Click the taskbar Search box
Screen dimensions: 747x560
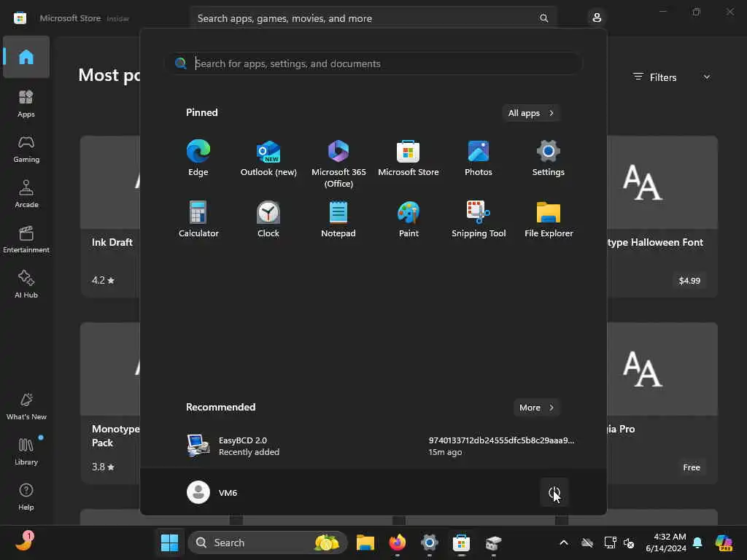pyautogui.click(x=267, y=542)
